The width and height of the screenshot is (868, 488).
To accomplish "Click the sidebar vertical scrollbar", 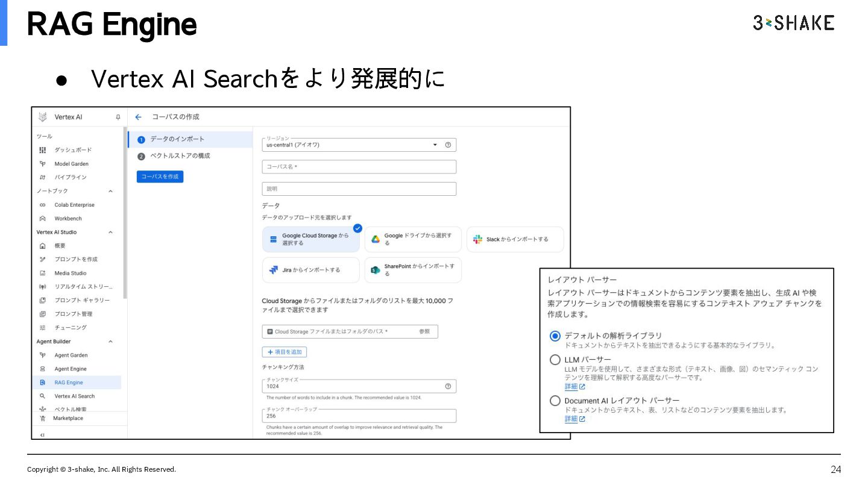I will [125, 213].
